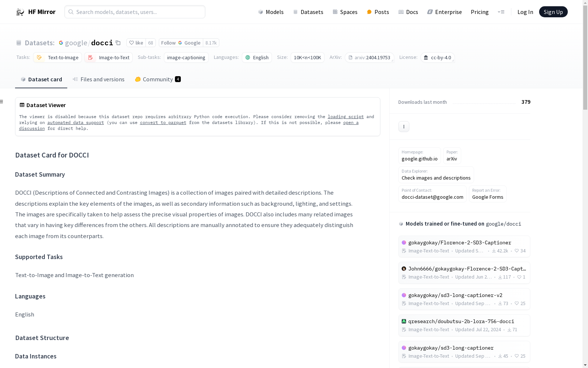Open the Community tab
588x368 pixels.
point(158,79)
